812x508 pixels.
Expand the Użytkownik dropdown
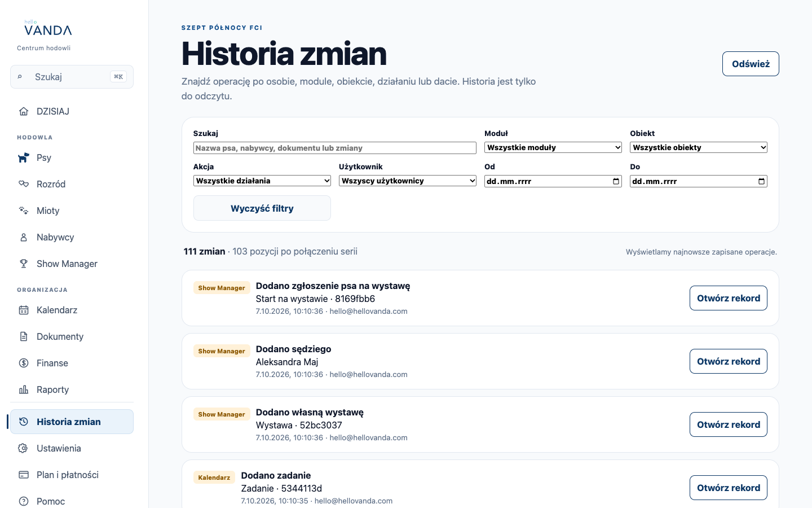[x=408, y=181]
